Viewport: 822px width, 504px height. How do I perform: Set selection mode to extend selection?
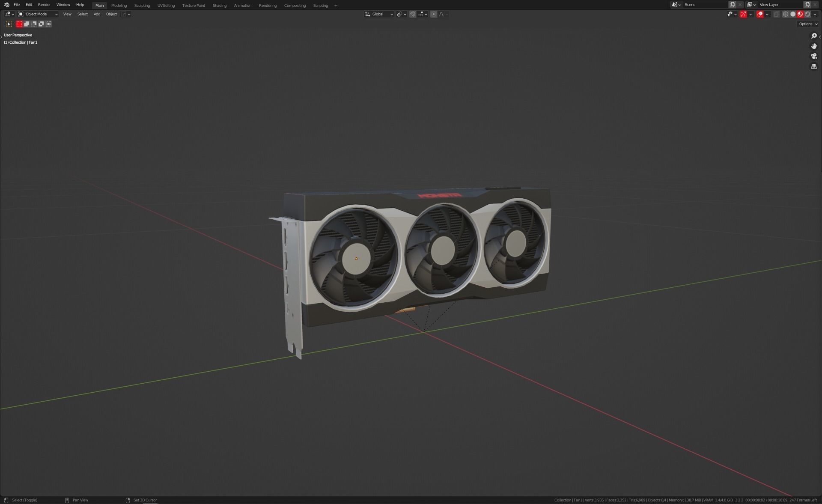27,24
